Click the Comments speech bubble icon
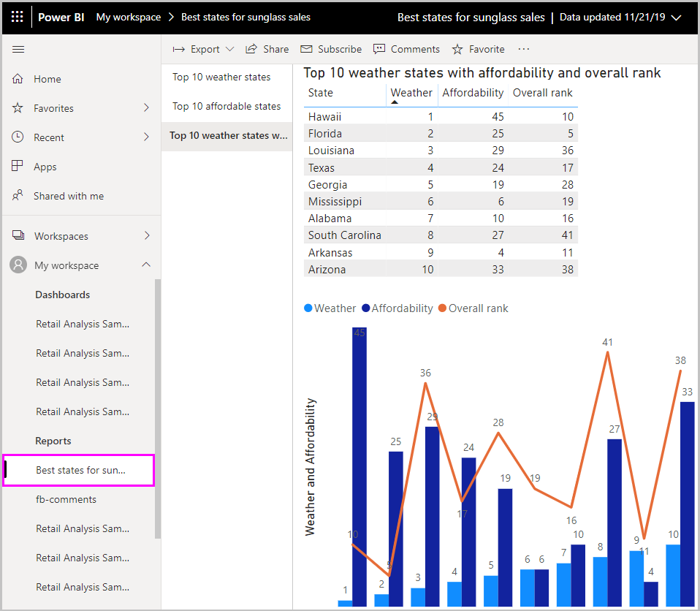 coord(379,49)
